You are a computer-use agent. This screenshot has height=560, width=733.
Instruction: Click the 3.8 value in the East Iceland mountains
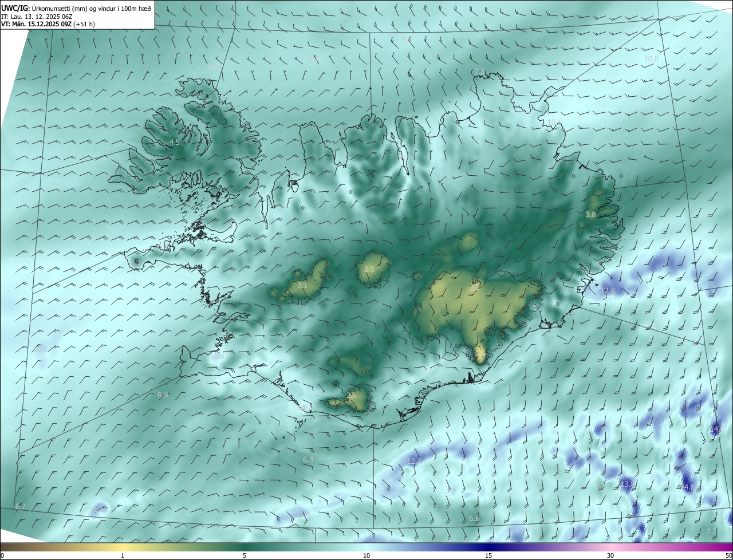pyautogui.click(x=590, y=214)
